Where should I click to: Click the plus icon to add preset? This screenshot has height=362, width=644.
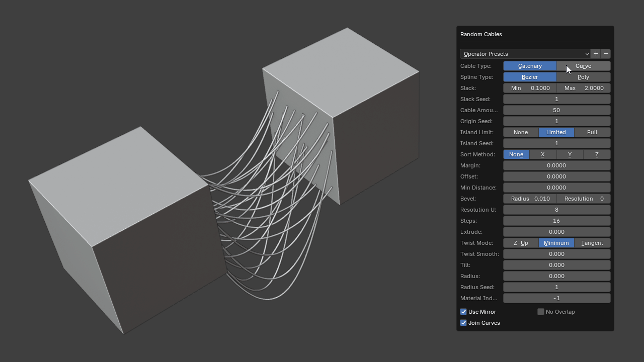(x=596, y=54)
